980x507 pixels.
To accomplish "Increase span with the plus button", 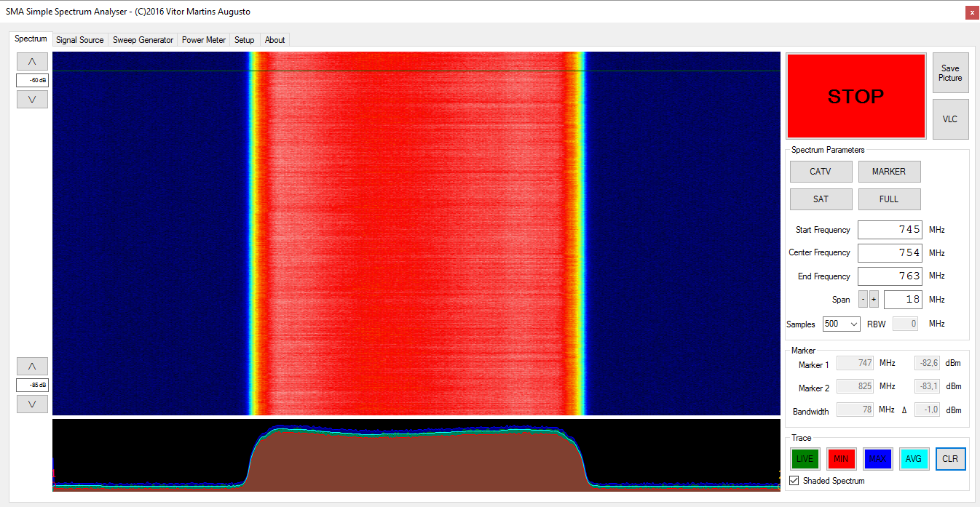I will [x=874, y=300].
